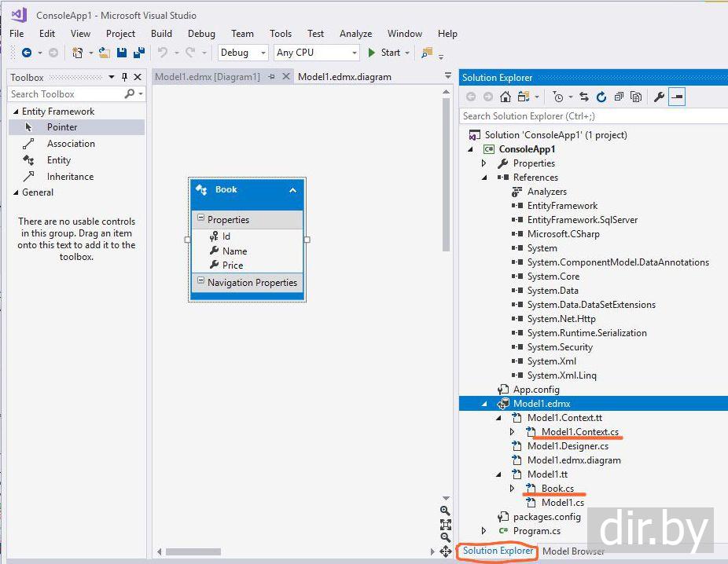Viewport: 728px width, 564px height.
Task: Select the Association tool in Toolbox
Action: click(71, 144)
